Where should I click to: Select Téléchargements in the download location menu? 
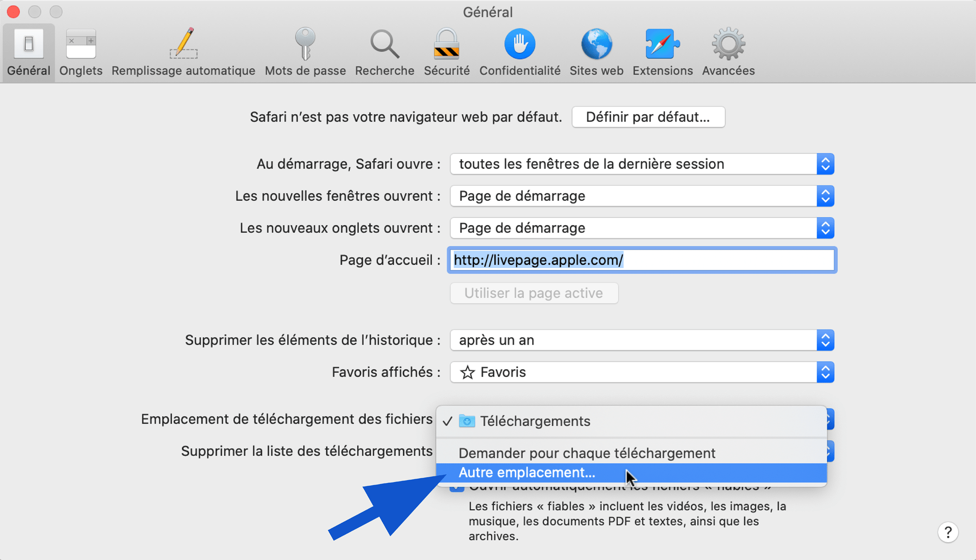631,421
